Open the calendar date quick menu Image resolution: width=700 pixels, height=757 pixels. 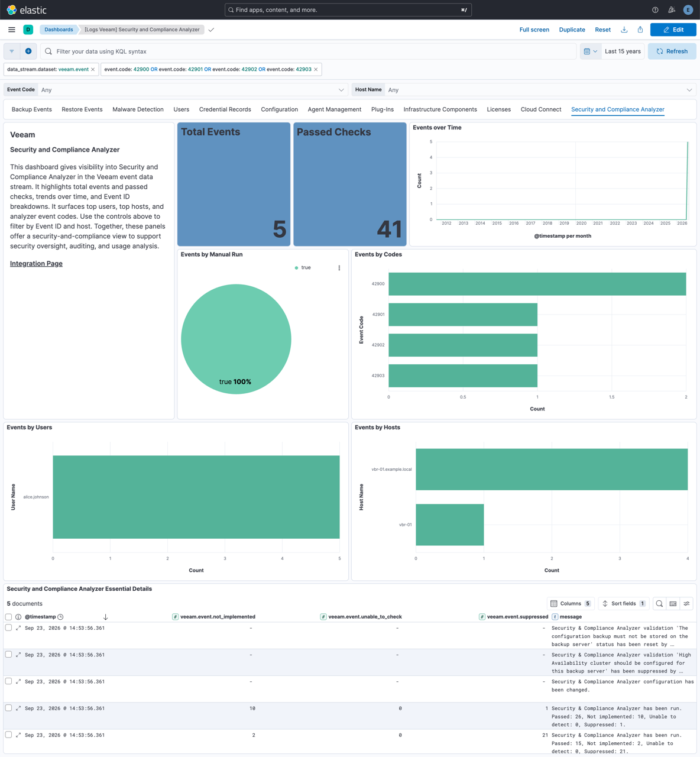tap(591, 51)
